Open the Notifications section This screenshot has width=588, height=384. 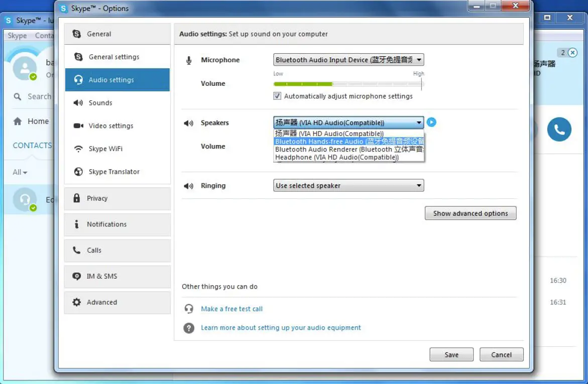[117, 224]
